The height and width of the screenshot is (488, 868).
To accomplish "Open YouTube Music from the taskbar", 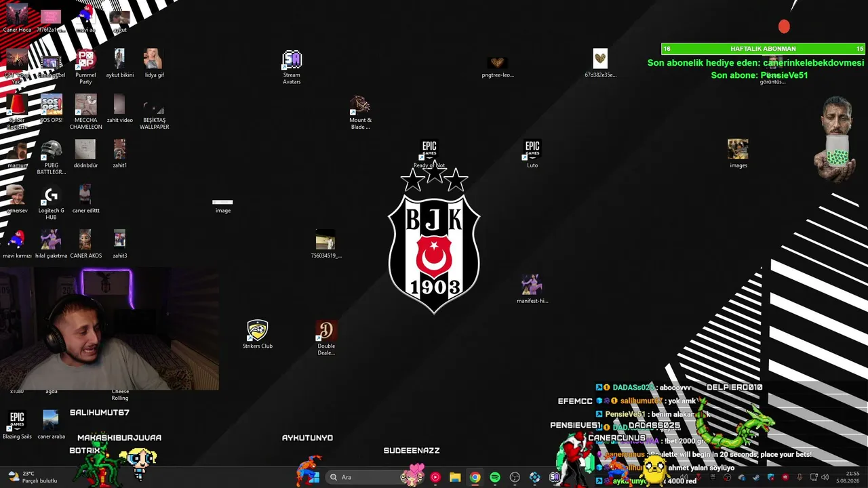I will 435,477.
